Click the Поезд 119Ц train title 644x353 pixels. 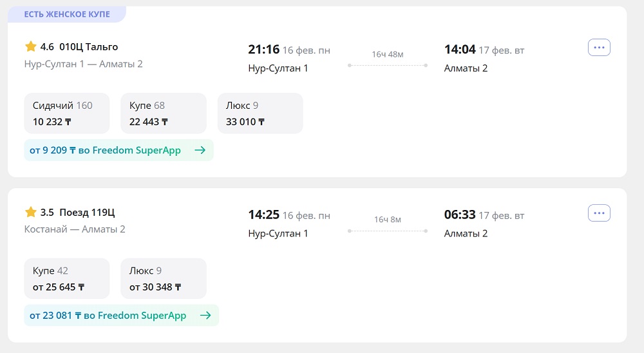tap(87, 212)
